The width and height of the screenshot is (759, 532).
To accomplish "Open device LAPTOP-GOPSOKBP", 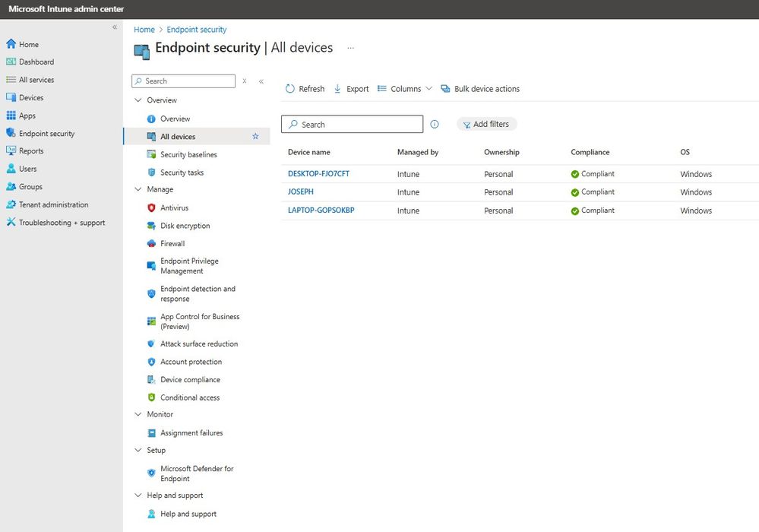I will tap(321, 210).
